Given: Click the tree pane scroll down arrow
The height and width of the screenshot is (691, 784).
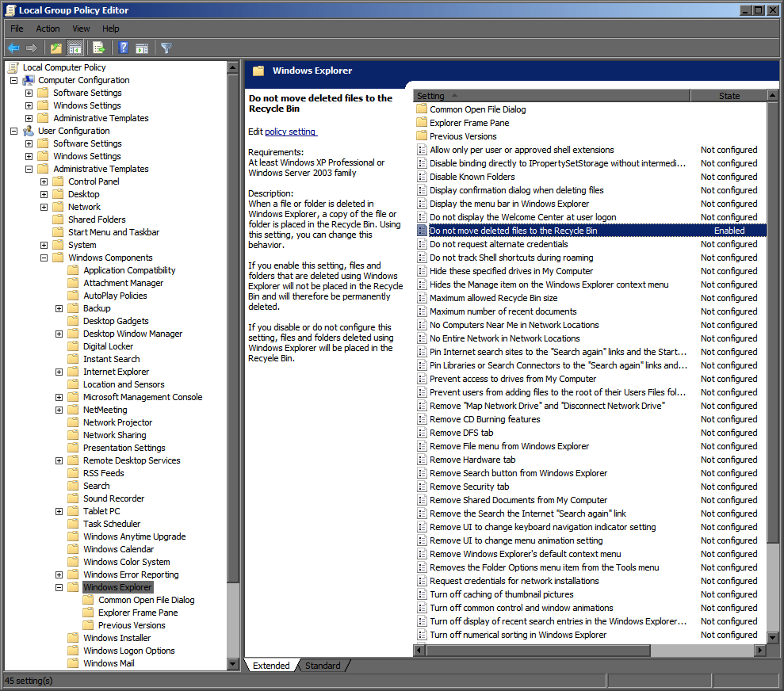Looking at the screenshot, I should 232,664.
